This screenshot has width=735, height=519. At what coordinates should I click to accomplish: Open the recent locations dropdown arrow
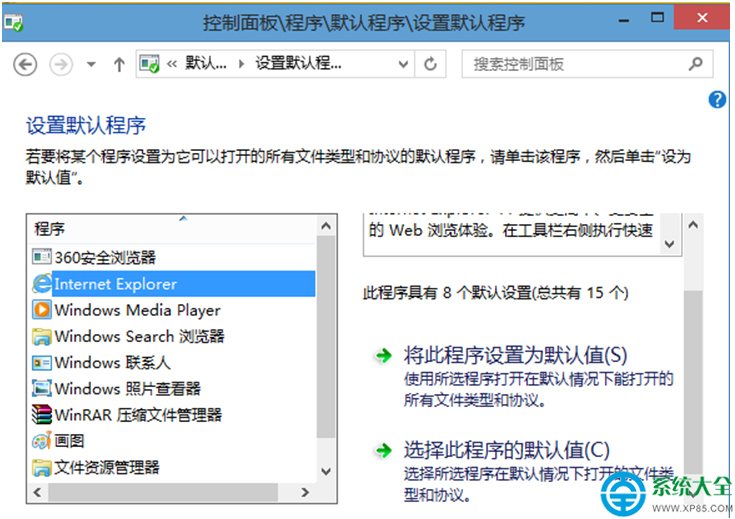pos(91,64)
